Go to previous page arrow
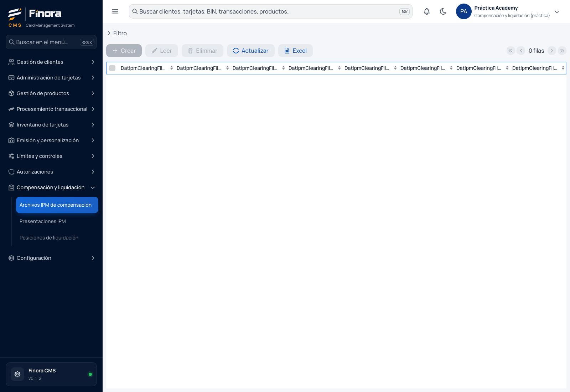Screen dimensions: 570x392 pos(521,51)
